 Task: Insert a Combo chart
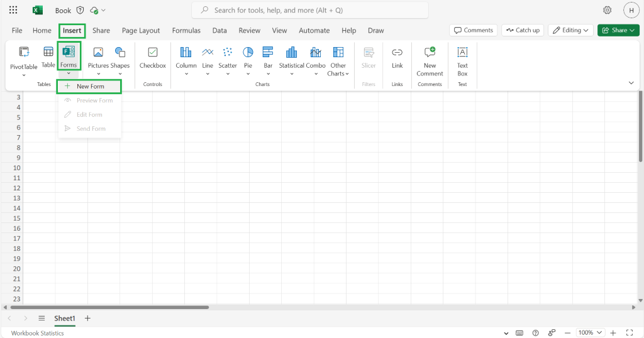[x=316, y=57]
